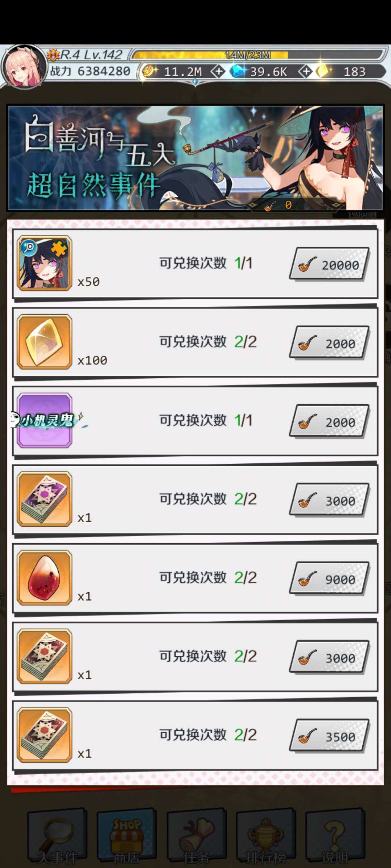Screen dimensions: 391x868
Task: Tap the pink-haired player avatar
Action: 24,67
